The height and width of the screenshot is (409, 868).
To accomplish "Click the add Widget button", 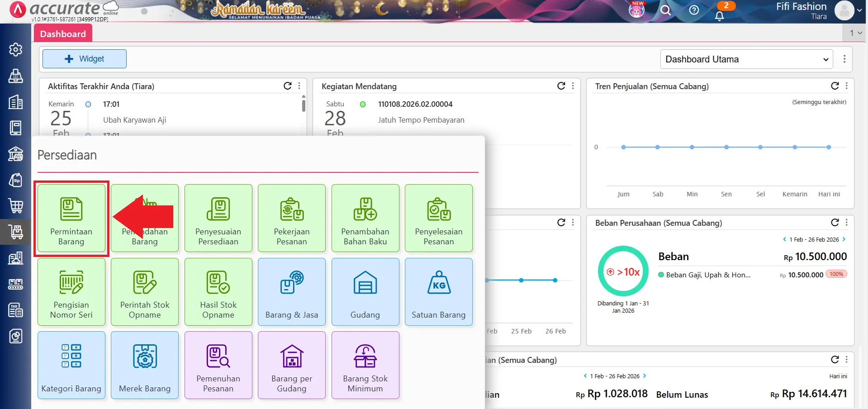I will click(85, 59).
